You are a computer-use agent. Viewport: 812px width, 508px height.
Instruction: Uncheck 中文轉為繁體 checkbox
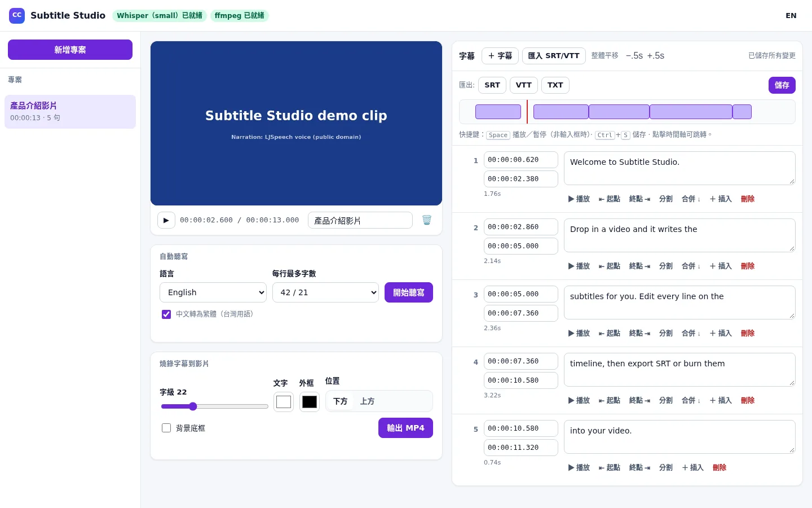click(x=166, y=314)
